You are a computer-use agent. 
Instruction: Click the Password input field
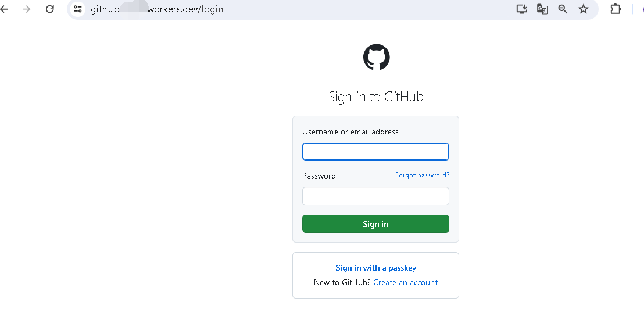[x=375, y=196]
